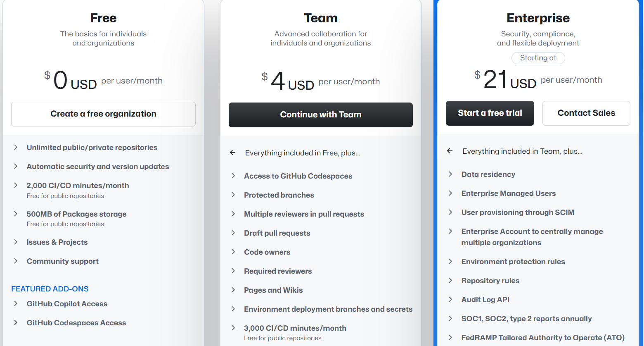Image resolution: width=644 pixels, height=346 pixels.
Task: Expand GitHub Codespaces Access add-on
Action: (x=16, y=323)
